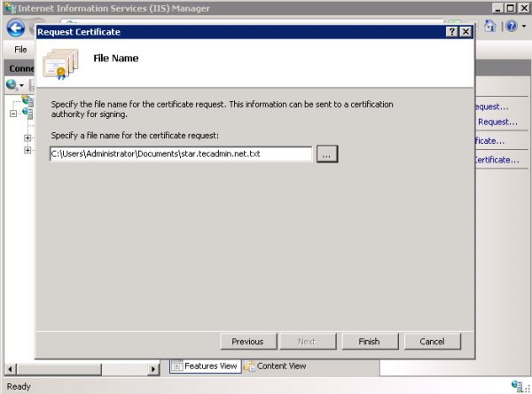532x394 pixels.
Task: Collapse the server node in Connections tree
Action: pos(13,113)
